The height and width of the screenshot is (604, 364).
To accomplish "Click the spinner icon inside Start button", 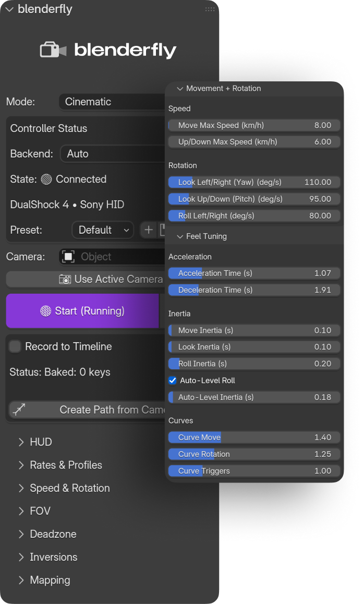I will [46, 311].
